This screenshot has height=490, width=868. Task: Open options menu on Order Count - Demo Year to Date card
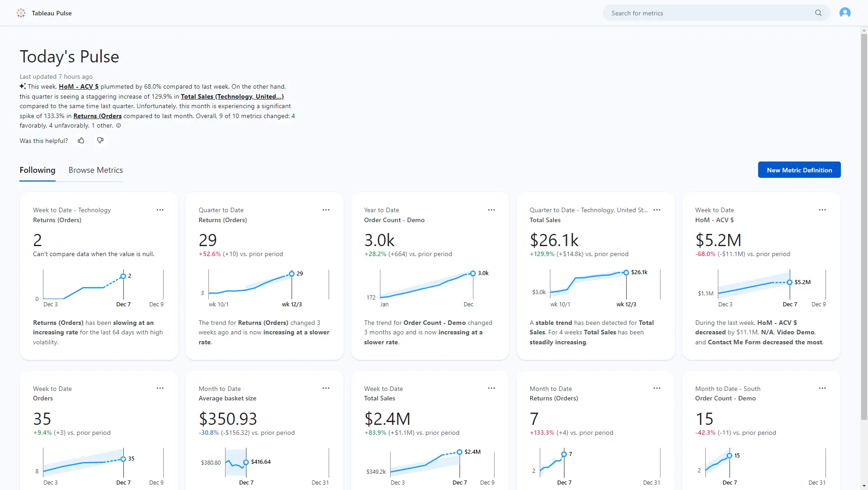coord(491,210)
